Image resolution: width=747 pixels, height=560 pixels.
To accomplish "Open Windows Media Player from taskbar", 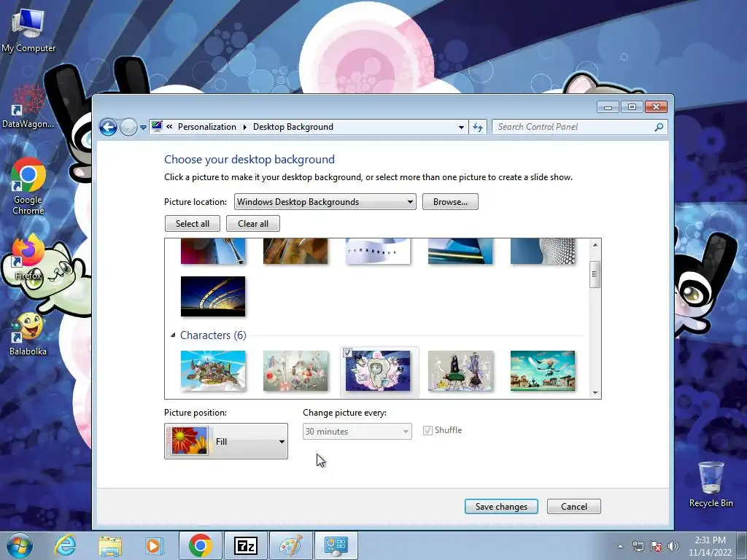I will click(153, 545).
